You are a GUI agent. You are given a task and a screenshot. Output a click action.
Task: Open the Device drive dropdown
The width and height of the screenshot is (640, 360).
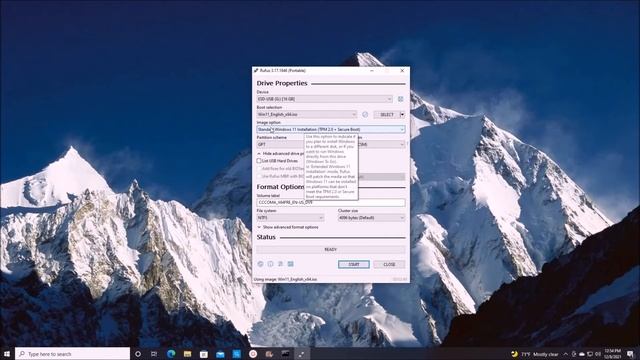point(324,99)
